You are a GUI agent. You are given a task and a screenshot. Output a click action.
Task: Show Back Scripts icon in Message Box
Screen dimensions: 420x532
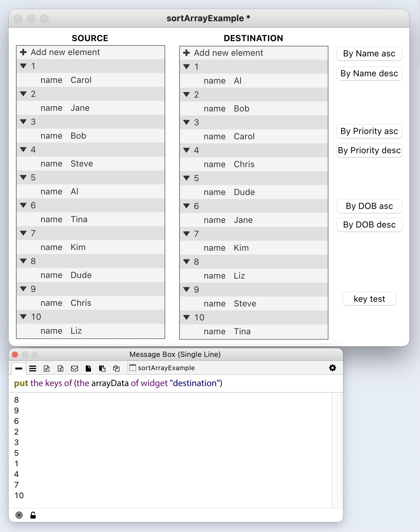click(102, 368)
